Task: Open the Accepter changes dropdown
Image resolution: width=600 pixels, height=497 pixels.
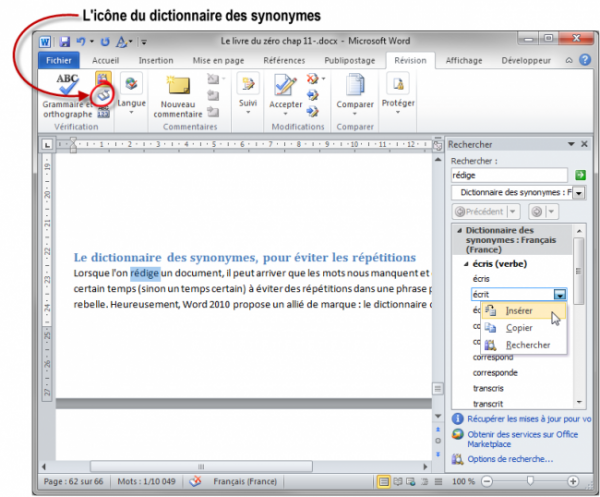Action: (x=286, y=113)
